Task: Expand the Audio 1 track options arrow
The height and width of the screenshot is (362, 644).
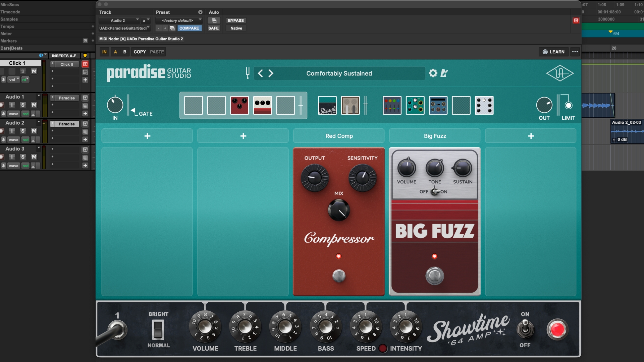Action: point(39,95)
